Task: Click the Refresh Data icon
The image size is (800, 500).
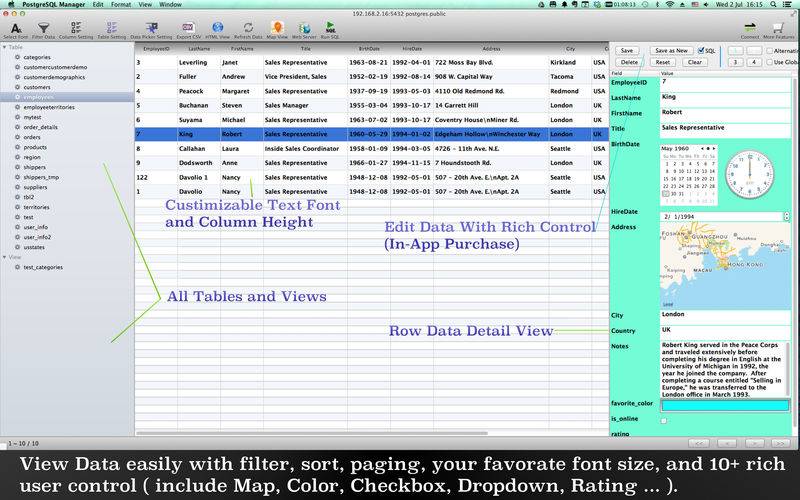Action: (247, 27)
